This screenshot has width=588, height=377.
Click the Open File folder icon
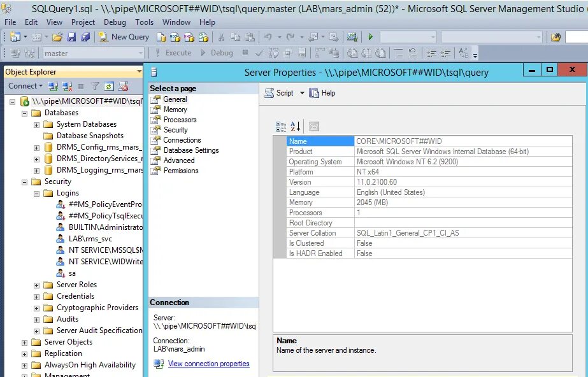tap(57, 37)
